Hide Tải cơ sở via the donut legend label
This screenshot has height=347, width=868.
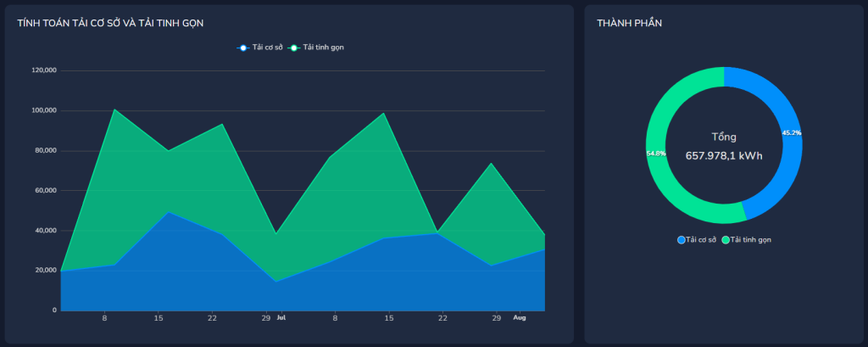(701, 240)
